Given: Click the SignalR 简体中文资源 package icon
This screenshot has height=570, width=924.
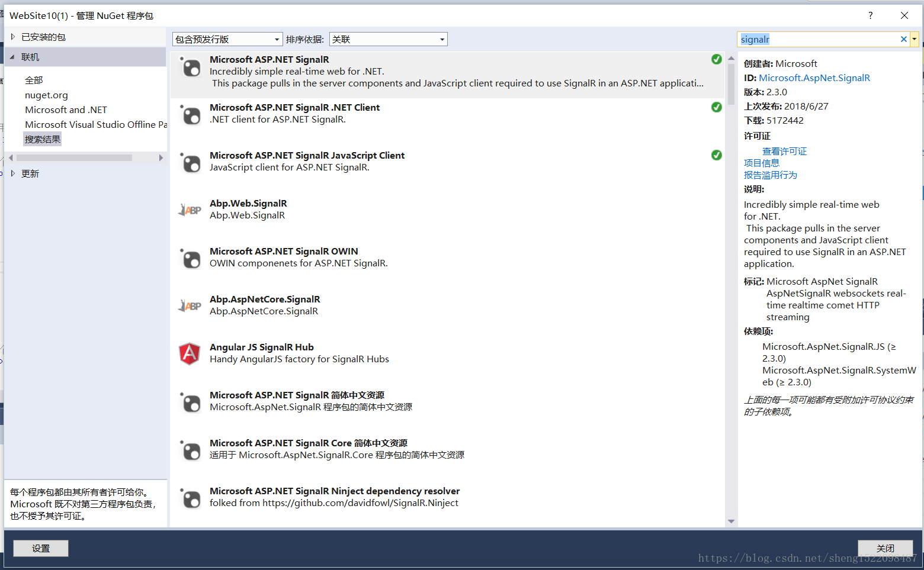Looking at the screenshot, I should (191, 403).
